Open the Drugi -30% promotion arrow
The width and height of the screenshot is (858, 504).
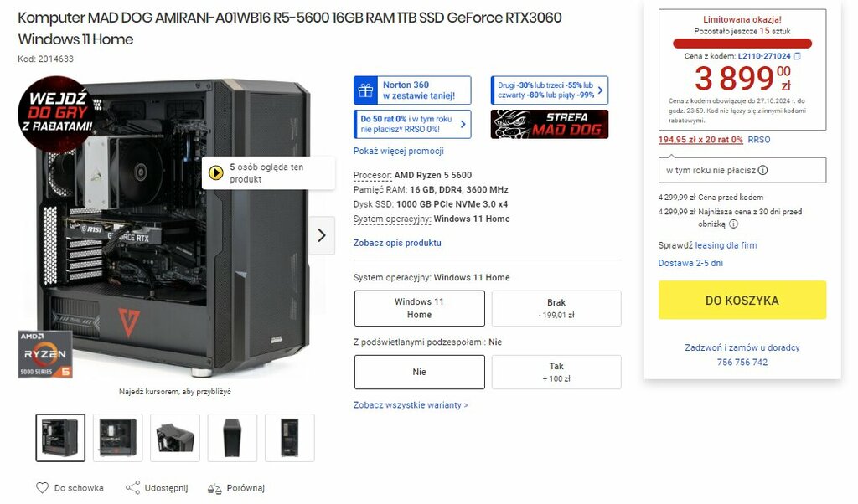pyautogui.click(x=600, y=90)
